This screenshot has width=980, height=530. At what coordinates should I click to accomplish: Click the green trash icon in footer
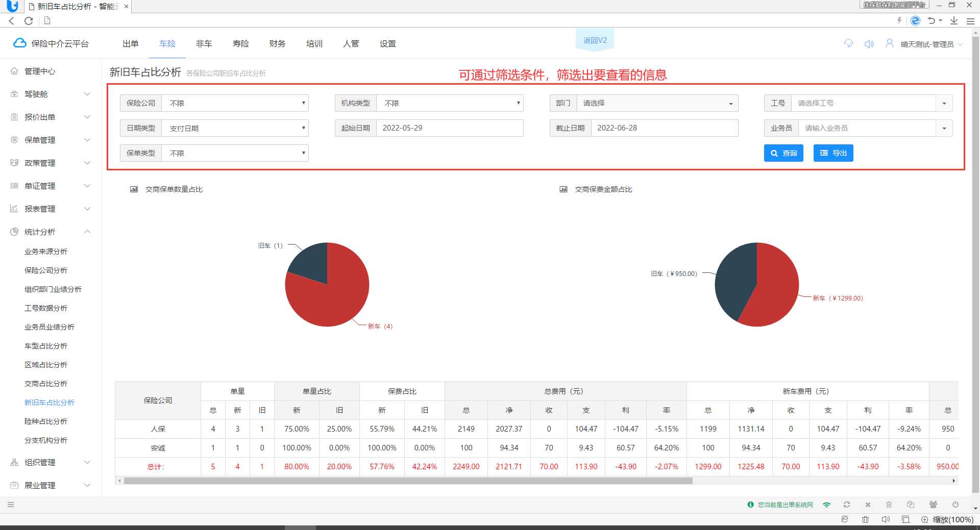[889, 504]
